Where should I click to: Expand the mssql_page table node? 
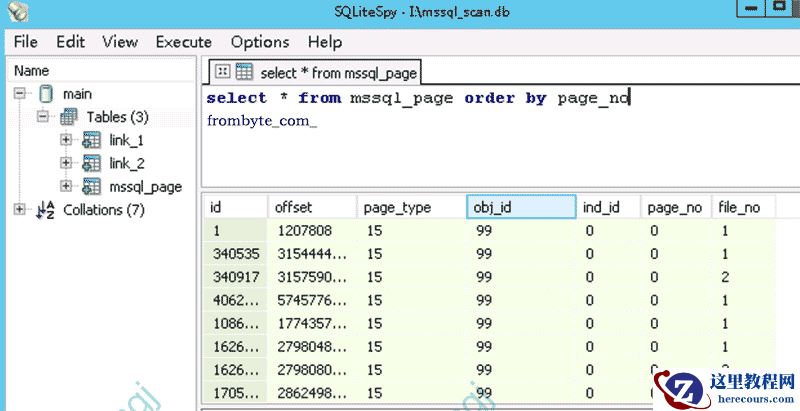pyautogui.click(x=66, y=186)
